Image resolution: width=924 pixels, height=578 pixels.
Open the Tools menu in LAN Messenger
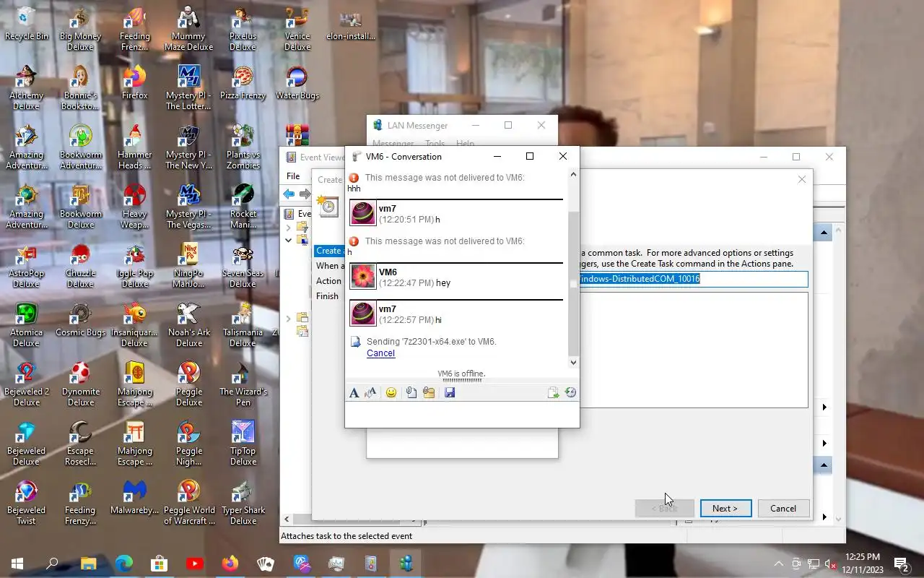(x=435, y=144)
